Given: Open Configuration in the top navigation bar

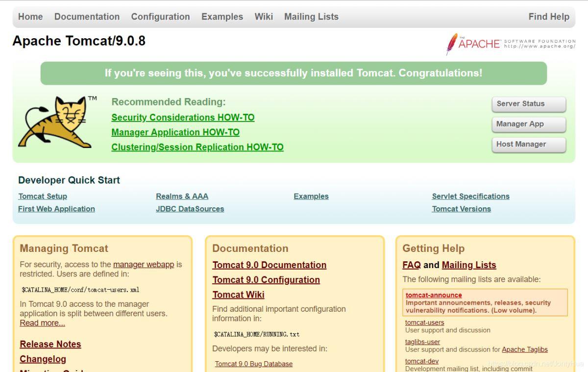Looking at the screenshot, I should coord(160,17).
